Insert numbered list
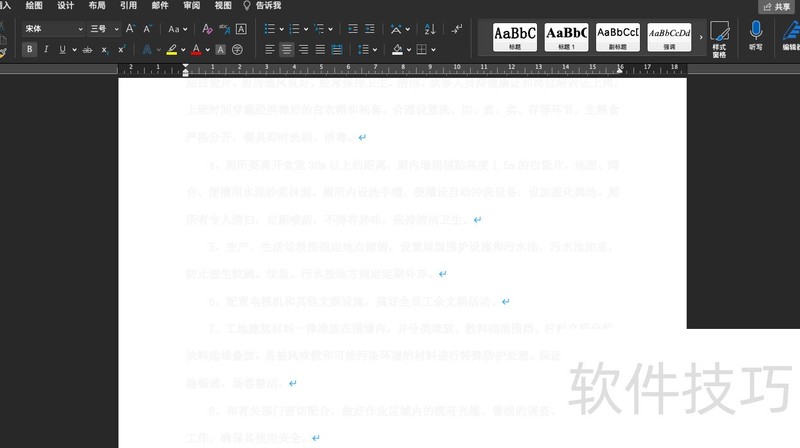This screenshot has width=800, height=448. pos(294,29)
